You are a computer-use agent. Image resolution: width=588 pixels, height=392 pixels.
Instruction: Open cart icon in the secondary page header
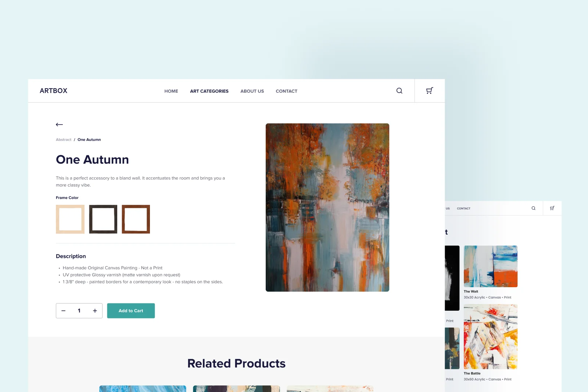[x=552, y=208]
